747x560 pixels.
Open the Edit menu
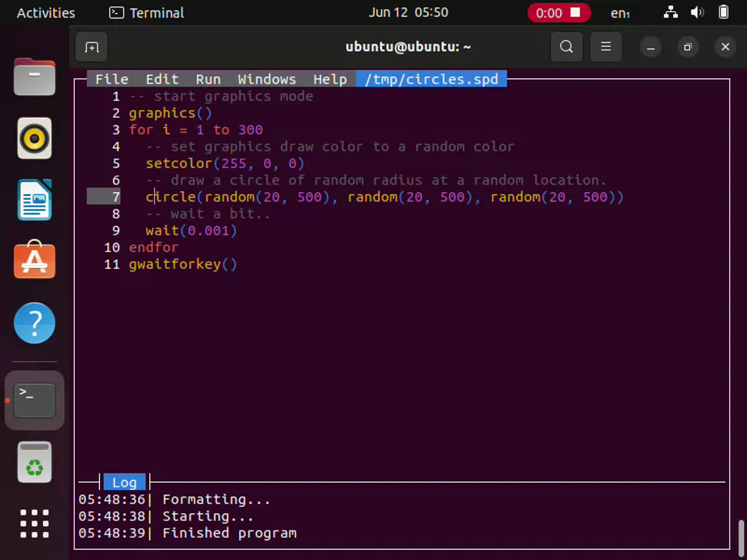[162, 79]
